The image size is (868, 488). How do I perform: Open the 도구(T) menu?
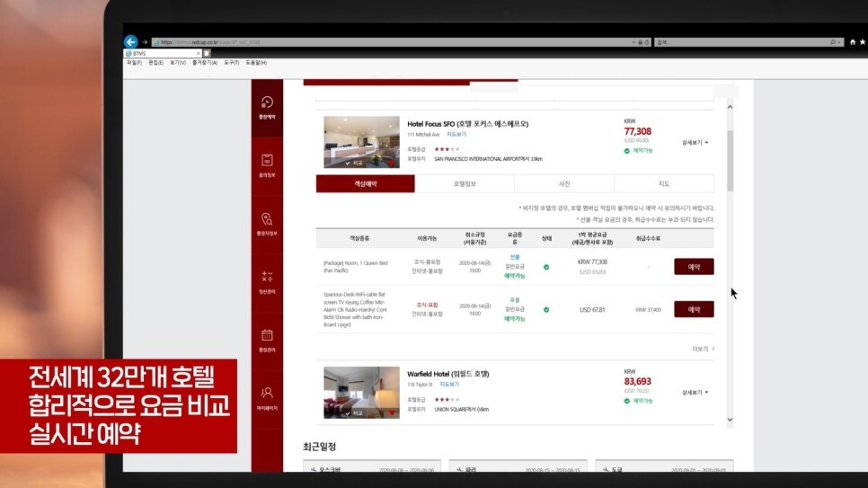232,63
